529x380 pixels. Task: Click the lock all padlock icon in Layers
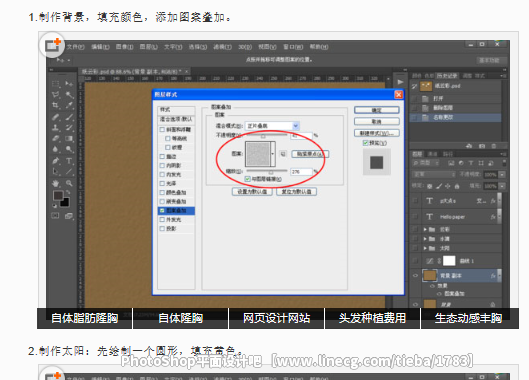tap(457, 186)
